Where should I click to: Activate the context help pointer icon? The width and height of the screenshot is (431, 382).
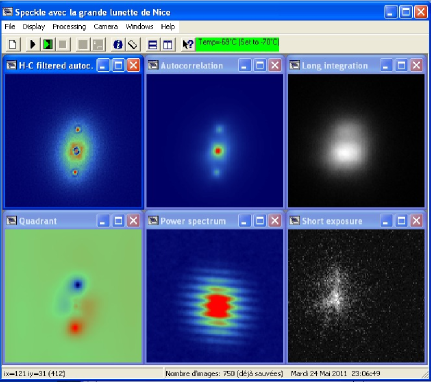click(188, 44)
